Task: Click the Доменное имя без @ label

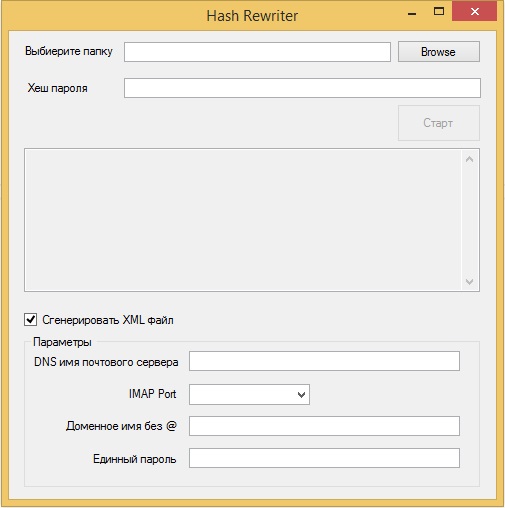Action: click(x=121, y=426)
